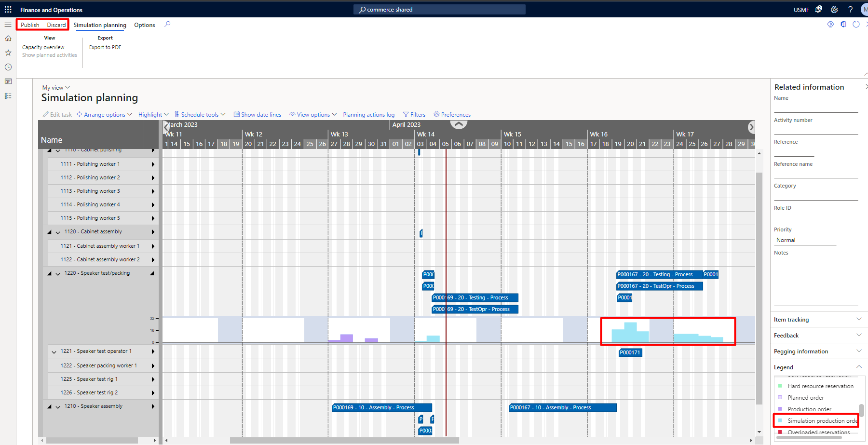Open Modules list icon in sidebar

[8, 96]
